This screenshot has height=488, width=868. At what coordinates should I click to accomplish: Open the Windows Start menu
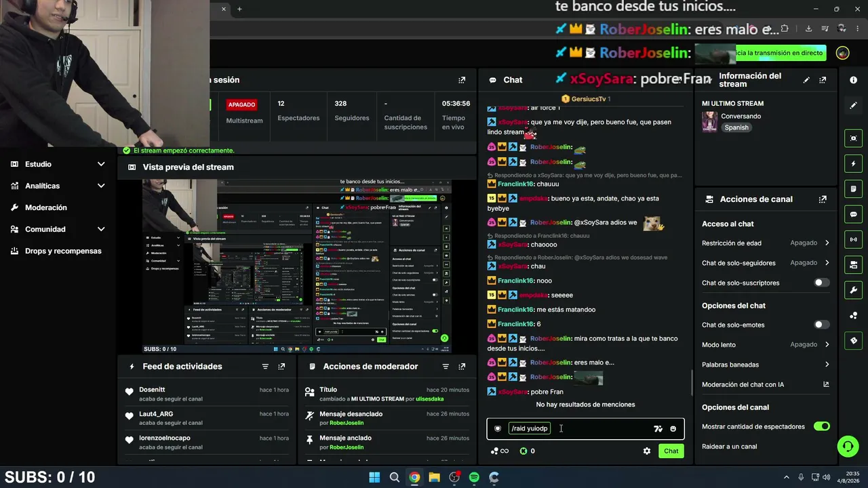(x=374, y=477)
